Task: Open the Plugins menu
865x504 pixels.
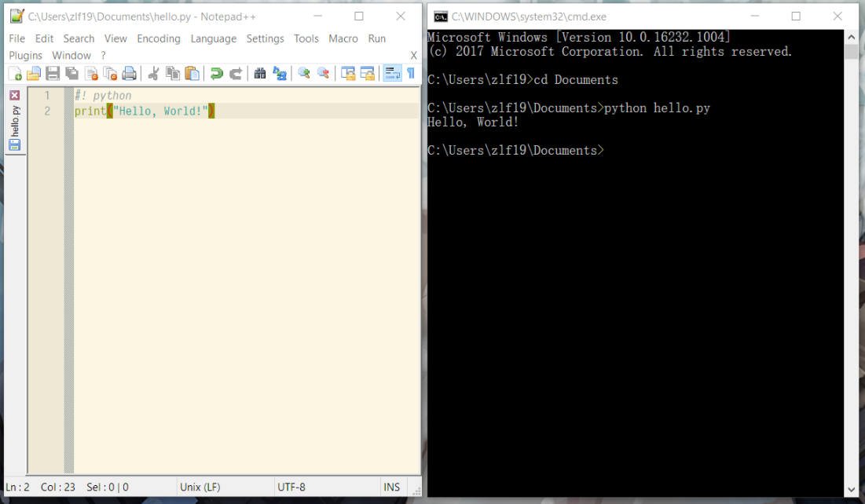Action: pos(25,56)
